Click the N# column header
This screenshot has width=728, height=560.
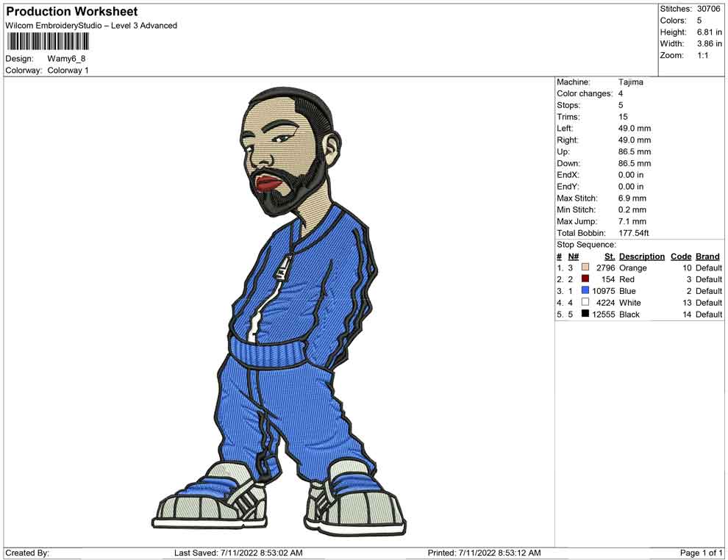(x=573, y=256)
